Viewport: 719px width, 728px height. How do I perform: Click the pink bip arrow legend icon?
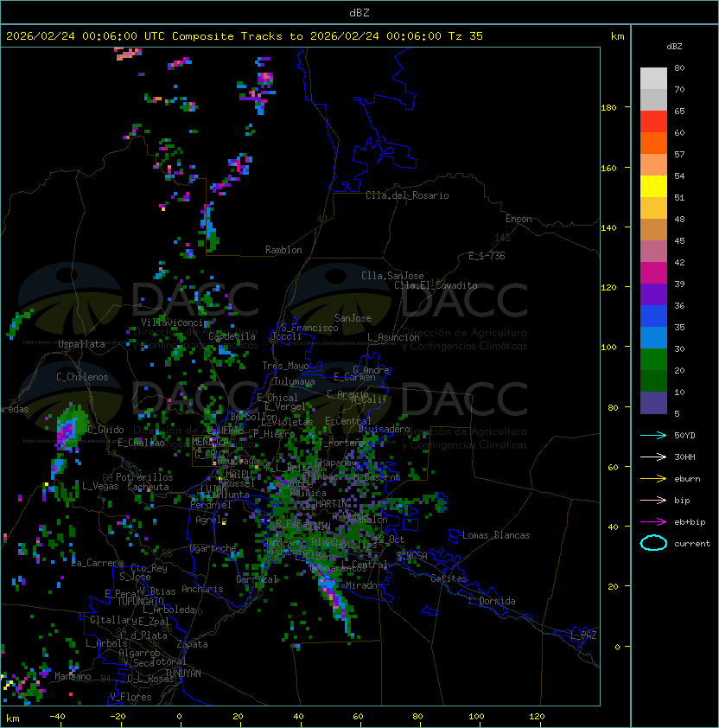(653, 500)
